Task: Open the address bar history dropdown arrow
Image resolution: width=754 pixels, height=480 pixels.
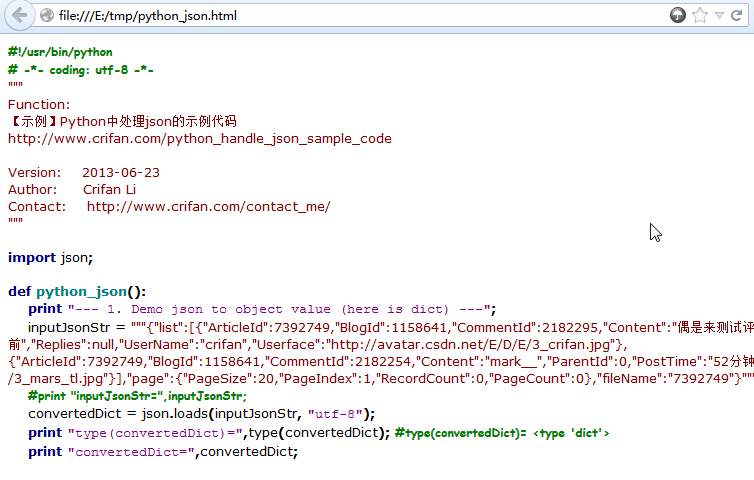Action: pyautogui.click(x=719, y=15)
